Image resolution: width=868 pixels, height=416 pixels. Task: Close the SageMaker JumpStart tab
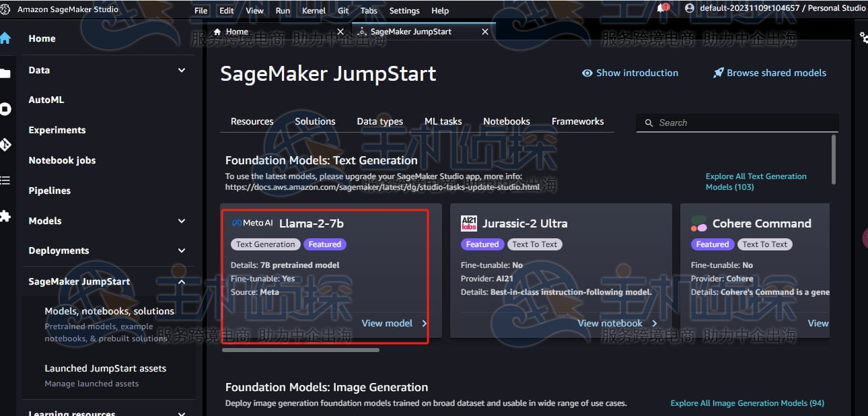point(485,32)
